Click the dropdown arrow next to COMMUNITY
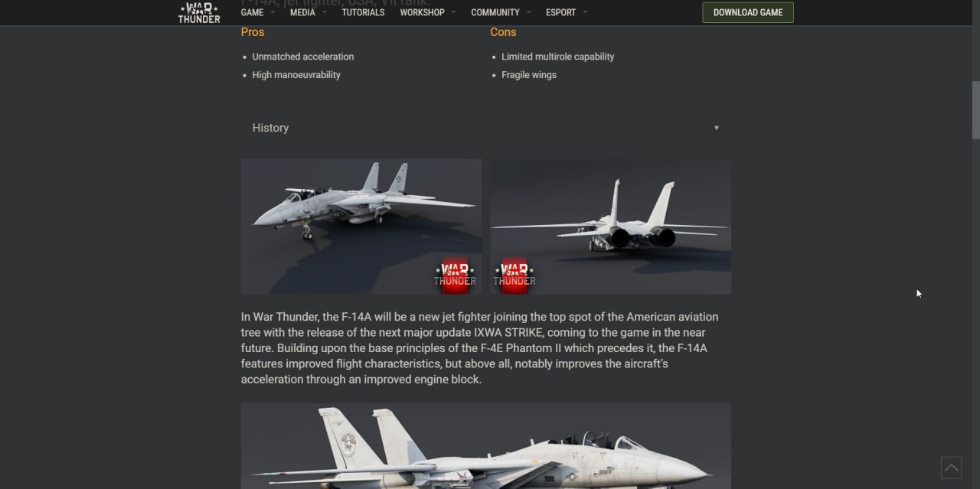 pyautogui.click(x=529, y=12)
